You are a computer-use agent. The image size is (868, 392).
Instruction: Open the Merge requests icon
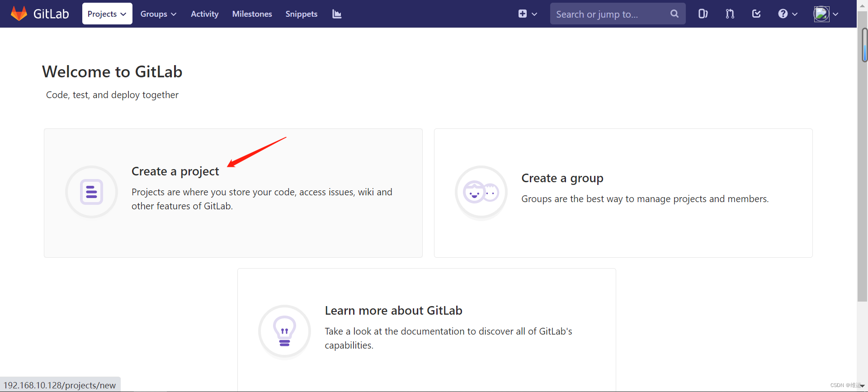(x=730, y=14)
